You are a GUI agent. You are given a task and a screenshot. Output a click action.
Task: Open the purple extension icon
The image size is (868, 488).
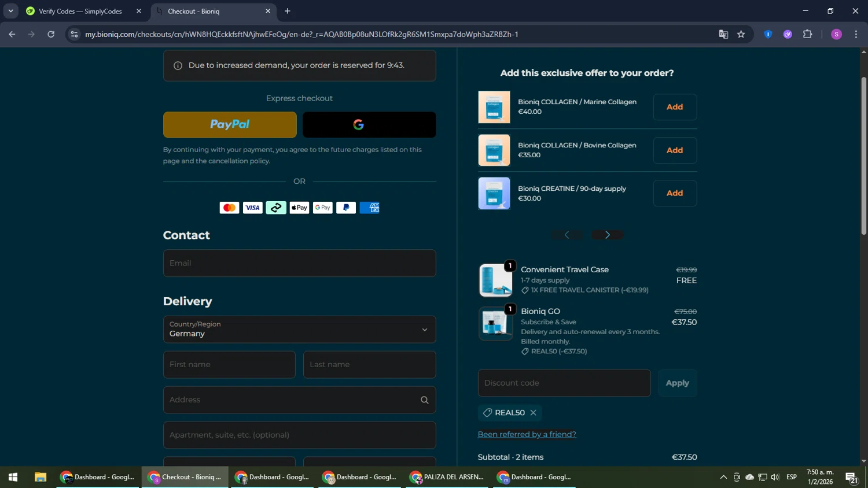[x=788, y=34]
